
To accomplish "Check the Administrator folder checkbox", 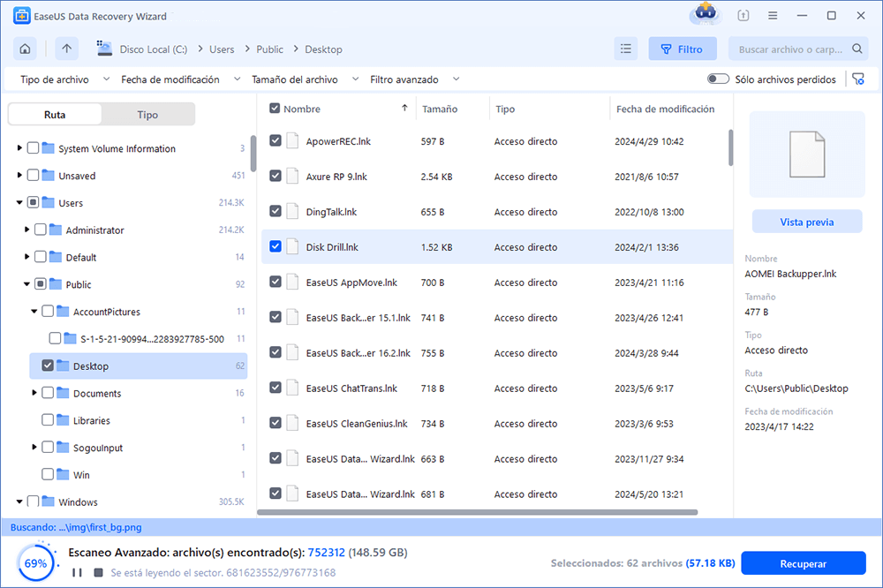I will 41,230.
